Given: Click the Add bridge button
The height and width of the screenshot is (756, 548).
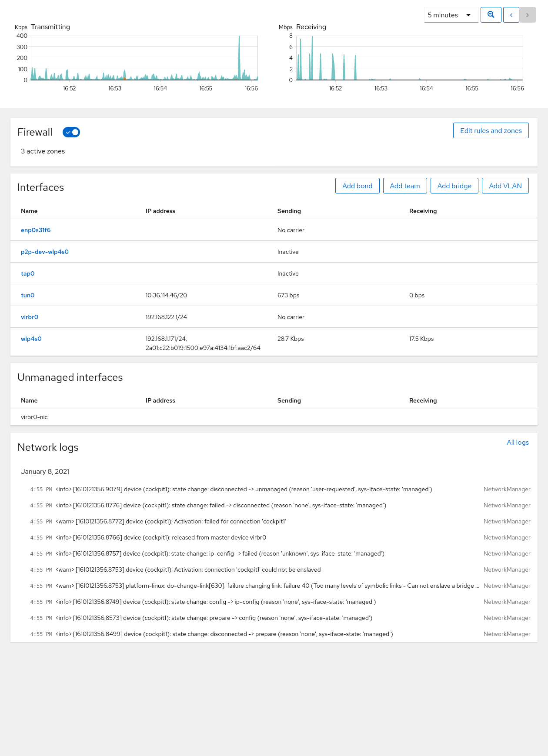Looking at the screenshot, I should [x=454, y=186].
